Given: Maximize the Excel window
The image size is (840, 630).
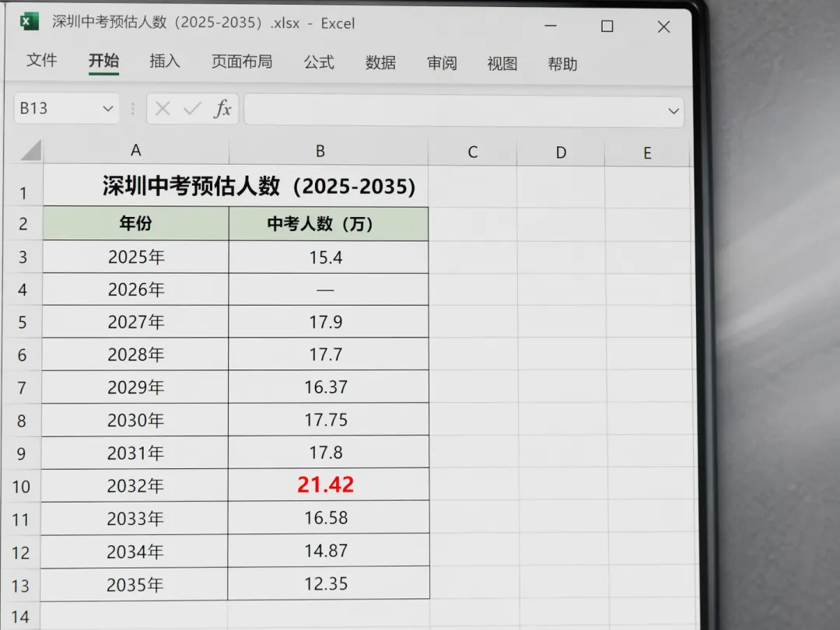Looking at the screenshot, I should (x=607, y=26).
